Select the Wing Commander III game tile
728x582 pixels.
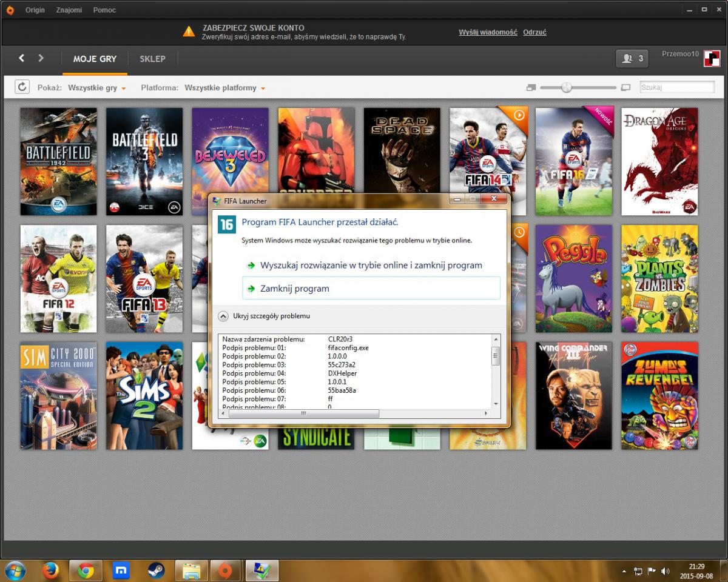[x=574, y=396]
